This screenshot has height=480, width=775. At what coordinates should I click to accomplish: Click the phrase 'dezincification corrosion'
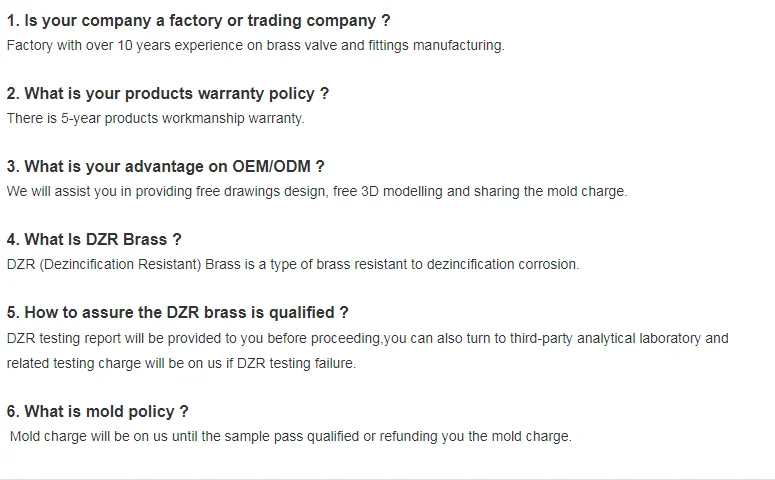pos(502,264)
